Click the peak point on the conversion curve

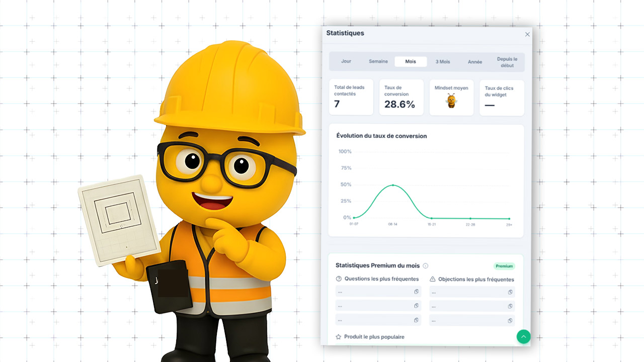393,185
